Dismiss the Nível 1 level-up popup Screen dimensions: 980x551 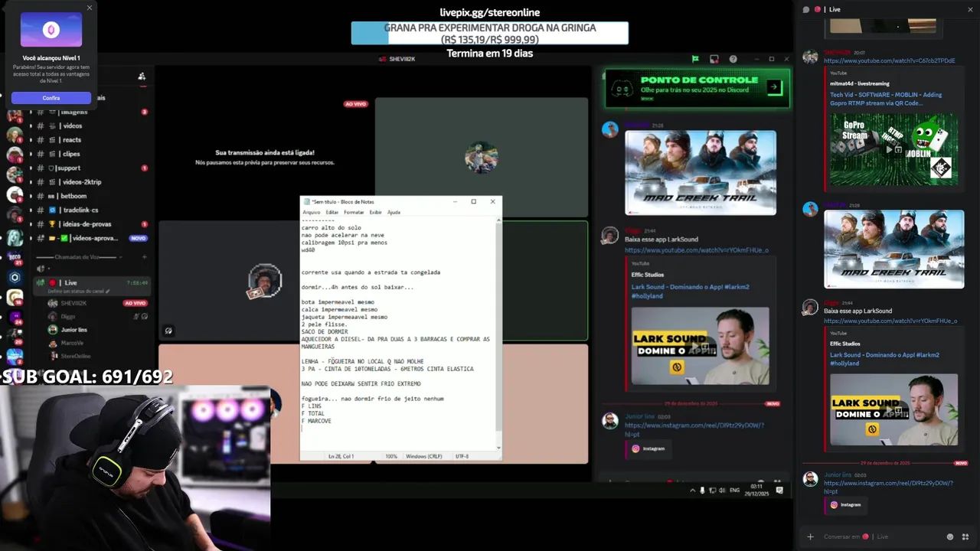tap(90, 8)
